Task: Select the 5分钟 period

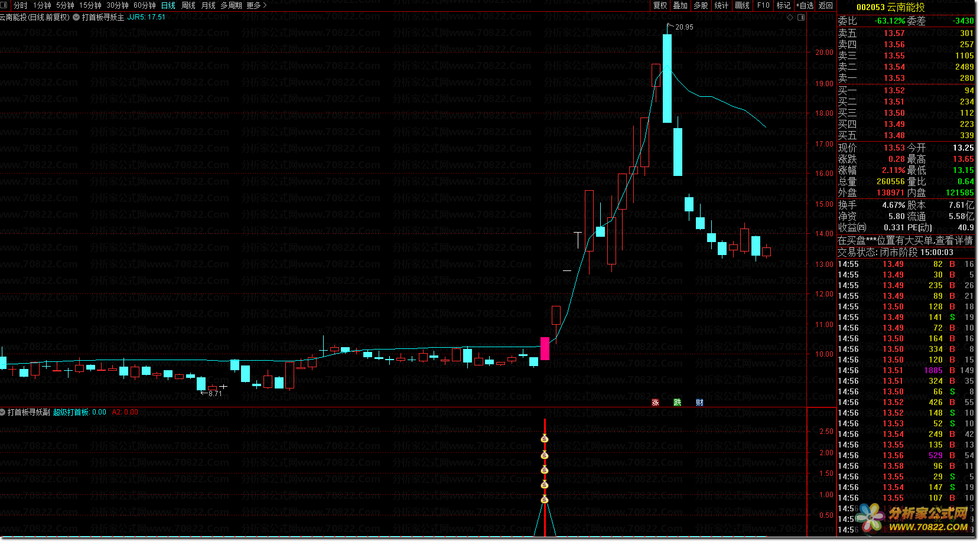Action: point(65,5)
